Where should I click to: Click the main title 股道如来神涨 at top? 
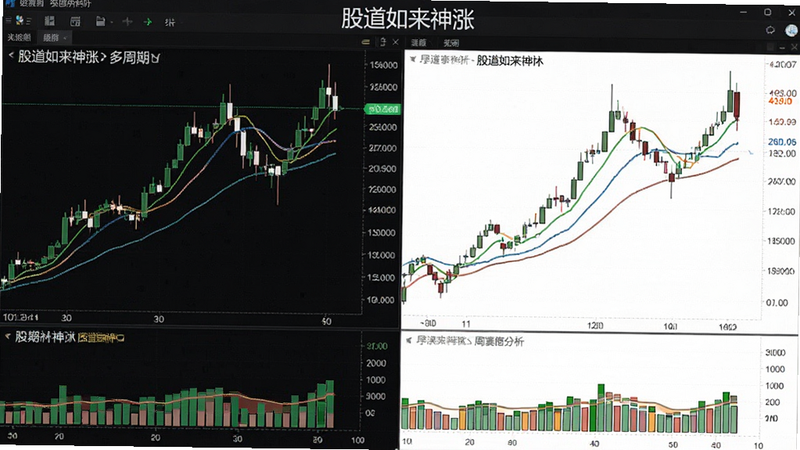pyautogui.click(x=408, y=19)
